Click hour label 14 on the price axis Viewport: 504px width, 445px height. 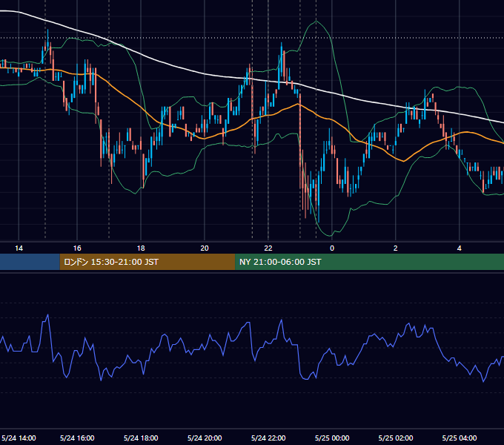(x=19, y=248)
